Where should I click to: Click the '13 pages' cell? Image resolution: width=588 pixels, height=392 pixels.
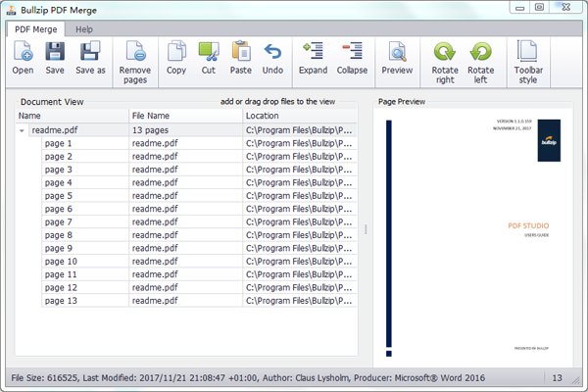click(185, 130)
